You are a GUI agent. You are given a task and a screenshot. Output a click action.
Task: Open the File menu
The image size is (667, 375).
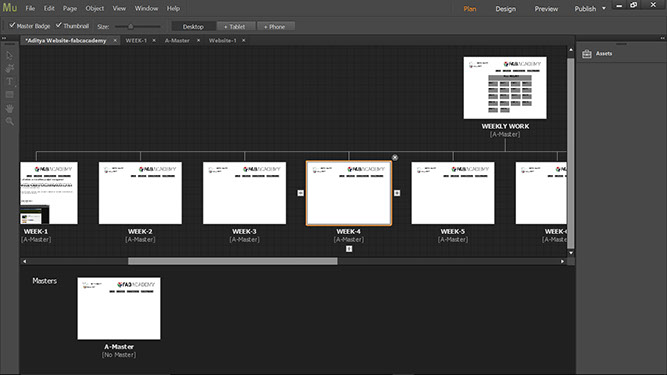point(30,9)
